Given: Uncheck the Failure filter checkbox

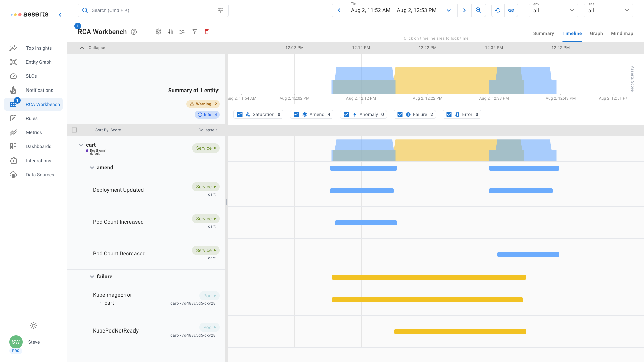Looking at the screenshot, I should (400, 114).
